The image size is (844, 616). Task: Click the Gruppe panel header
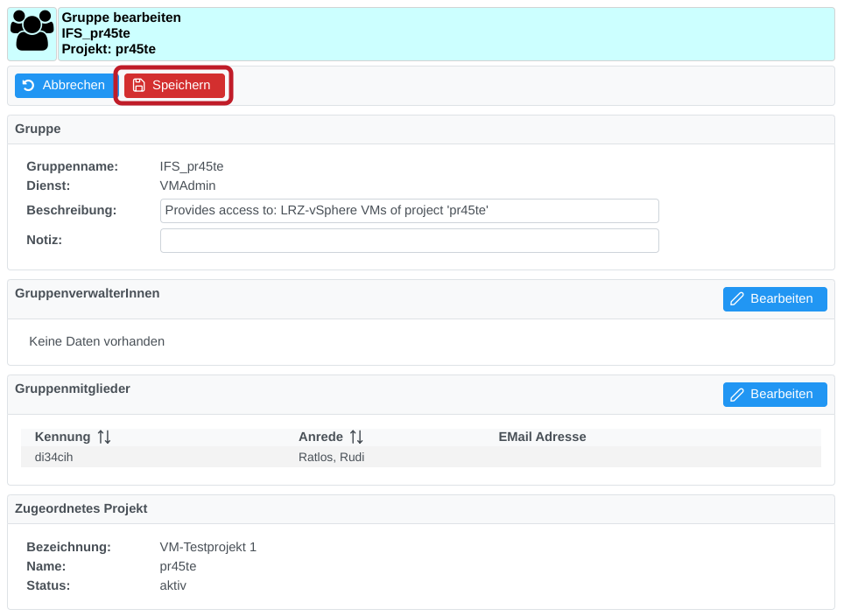(x=38, y=129)
